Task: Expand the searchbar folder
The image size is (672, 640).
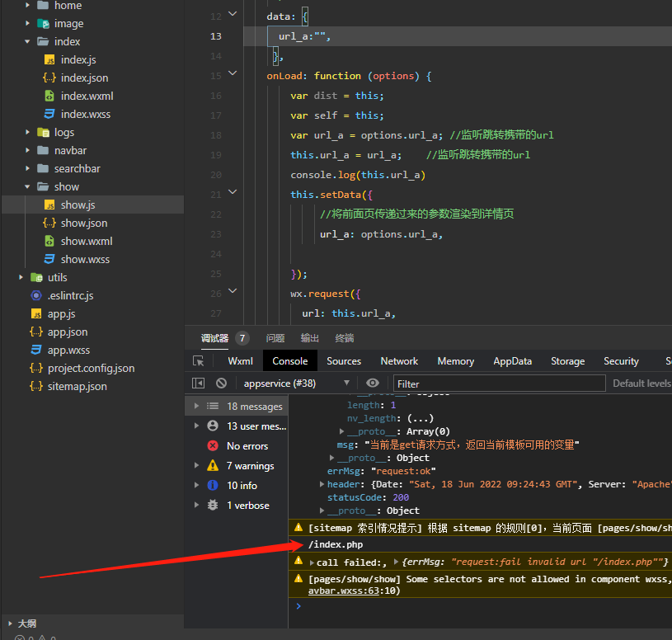Action: pos(27,168)
